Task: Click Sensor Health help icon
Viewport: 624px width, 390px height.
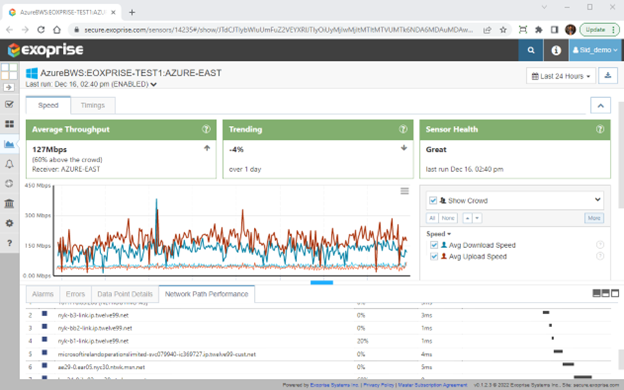Action: click(600, 129)
